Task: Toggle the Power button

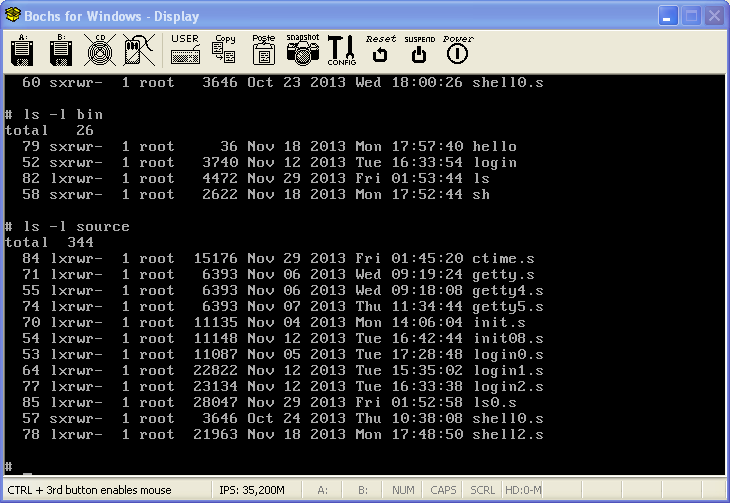Action: pyautogui.click(x=457, y=49)
